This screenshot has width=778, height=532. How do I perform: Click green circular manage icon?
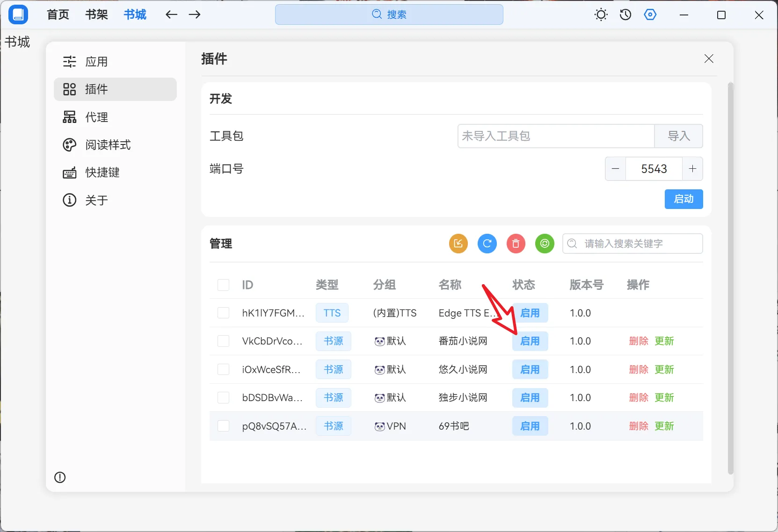pyautogui.click(x=545, y=244)
